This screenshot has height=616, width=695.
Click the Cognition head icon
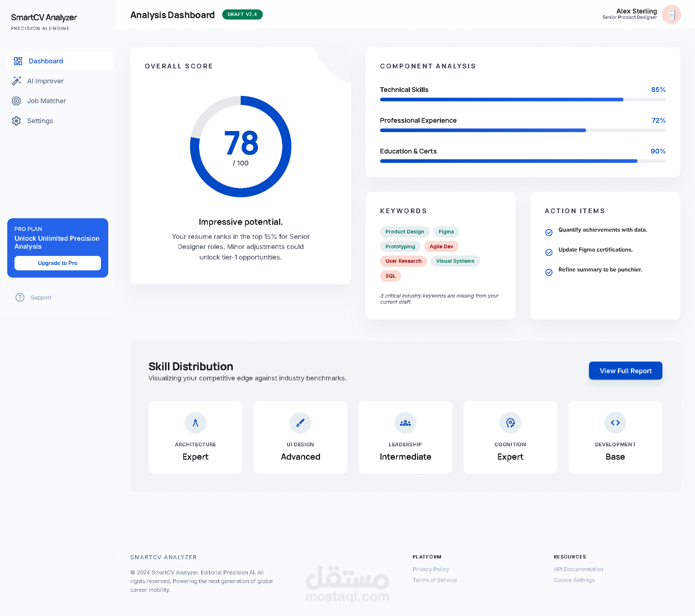tap(510, 423)
